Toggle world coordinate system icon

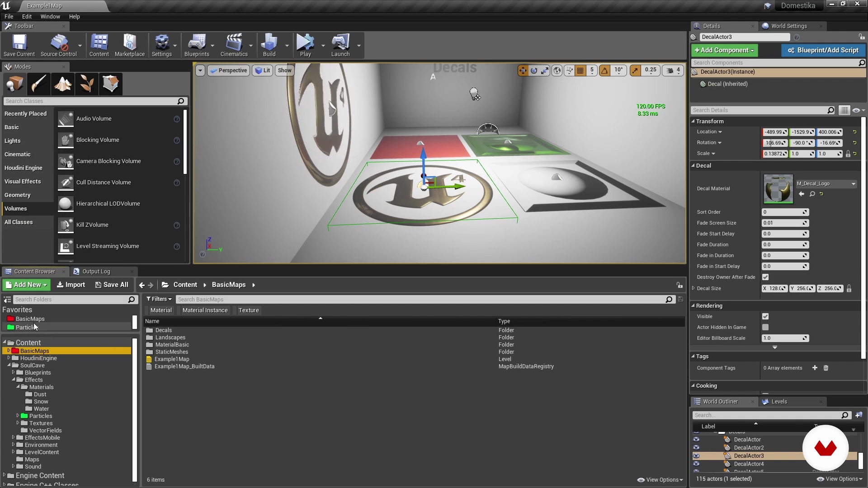(557, 70)
